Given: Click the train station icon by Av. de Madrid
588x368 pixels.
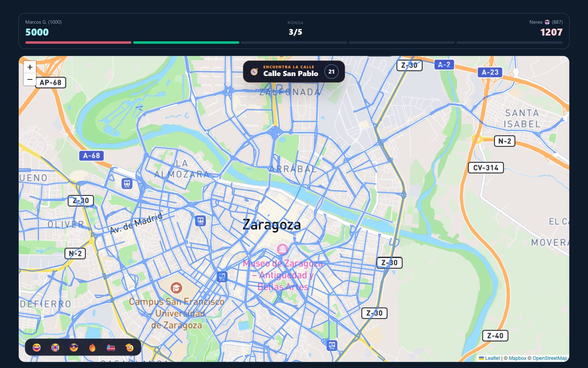Looking at the screenshot, I should [200, 221].
